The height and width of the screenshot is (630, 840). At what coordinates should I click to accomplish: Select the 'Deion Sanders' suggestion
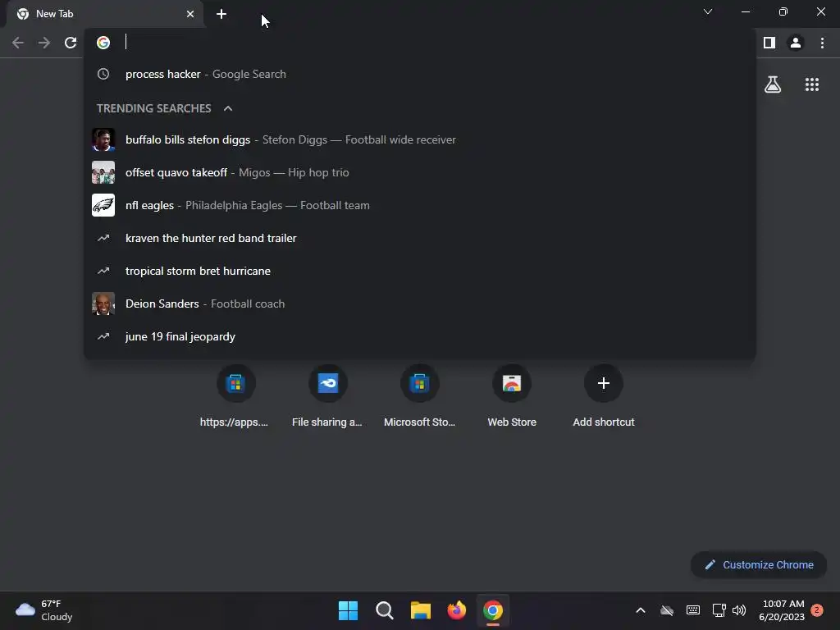pyautogui.click(x=420, y=304)
